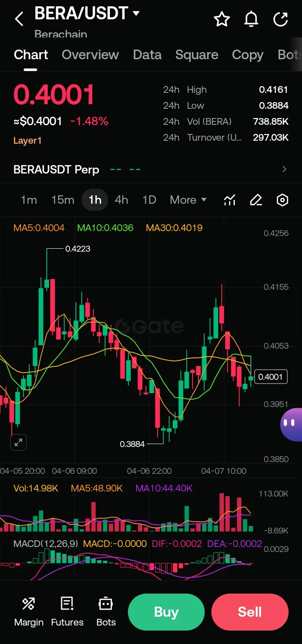Tap MA5:0.4004 indicator label
This screenshot has height=644, width=302.
(x=39, y=228)
